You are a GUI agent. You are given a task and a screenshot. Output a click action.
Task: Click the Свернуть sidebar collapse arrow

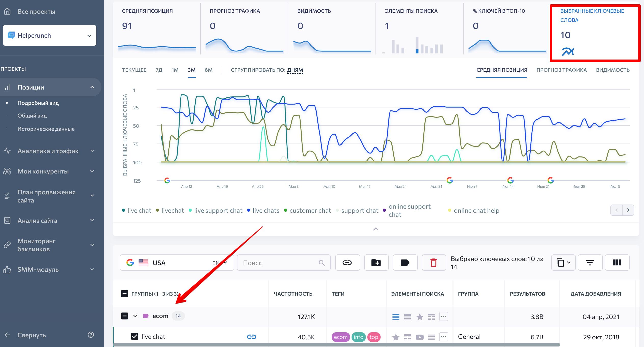(x=7, y=335)
